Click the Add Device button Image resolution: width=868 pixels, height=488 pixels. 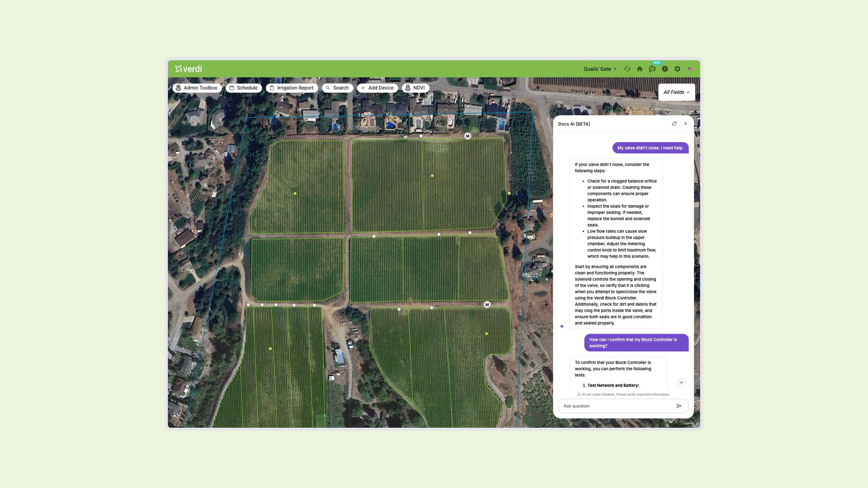pyautogui.click(x=377, y=88)
